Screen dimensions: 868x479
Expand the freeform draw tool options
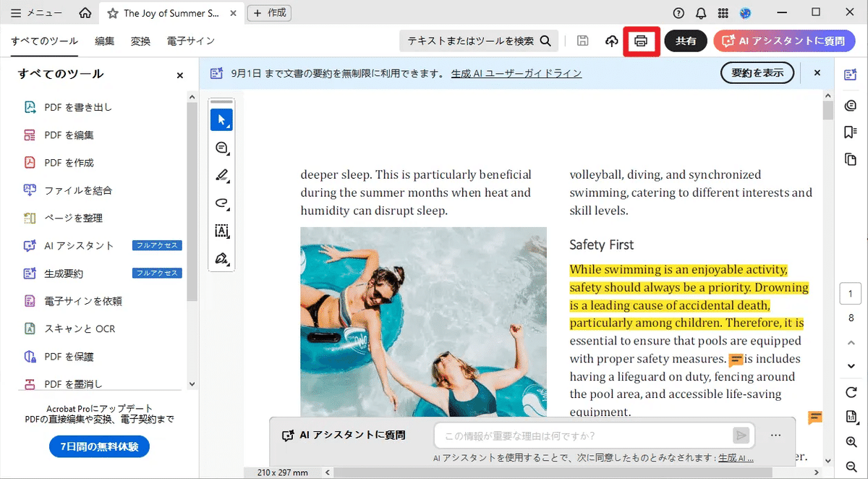[x=228, y=210]
